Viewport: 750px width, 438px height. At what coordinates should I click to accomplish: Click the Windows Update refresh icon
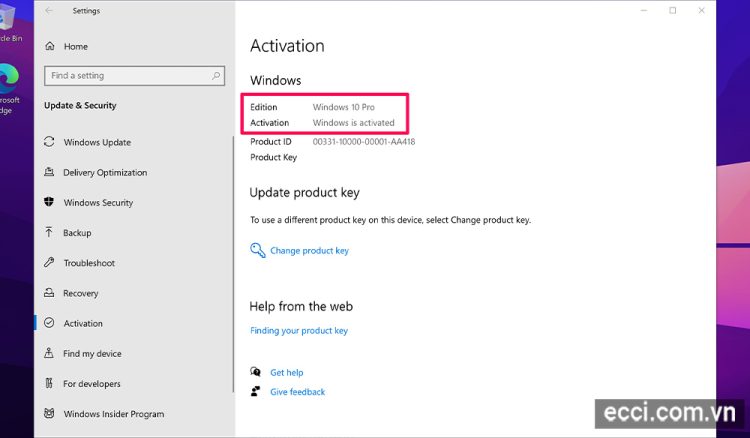(x=49, y=142)
